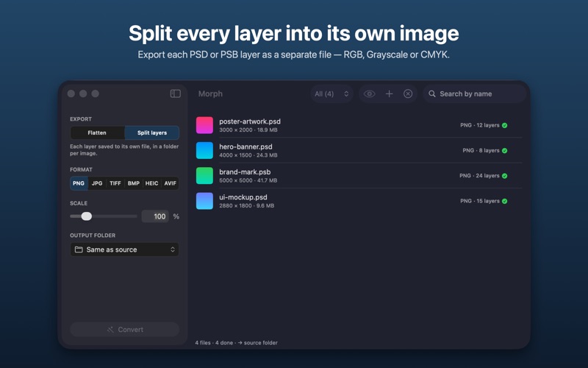Click the ui-mockup.psd thumbnail
Screen dimensions: 588x368
click(204, 201)
